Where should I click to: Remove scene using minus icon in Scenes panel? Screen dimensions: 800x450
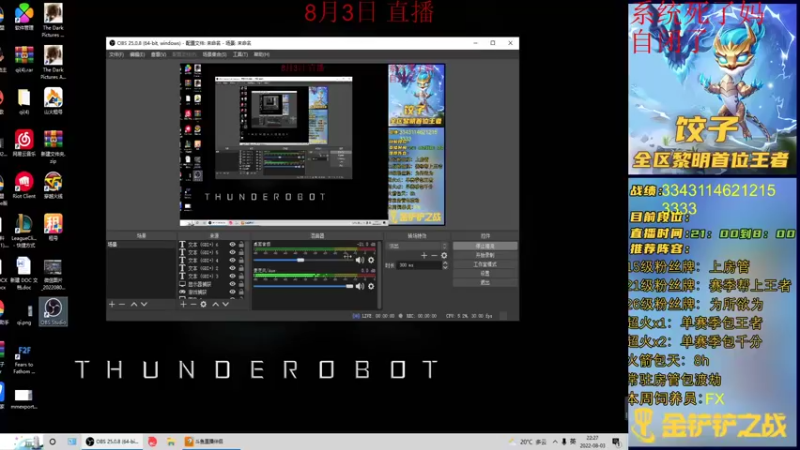click(122, 304)
